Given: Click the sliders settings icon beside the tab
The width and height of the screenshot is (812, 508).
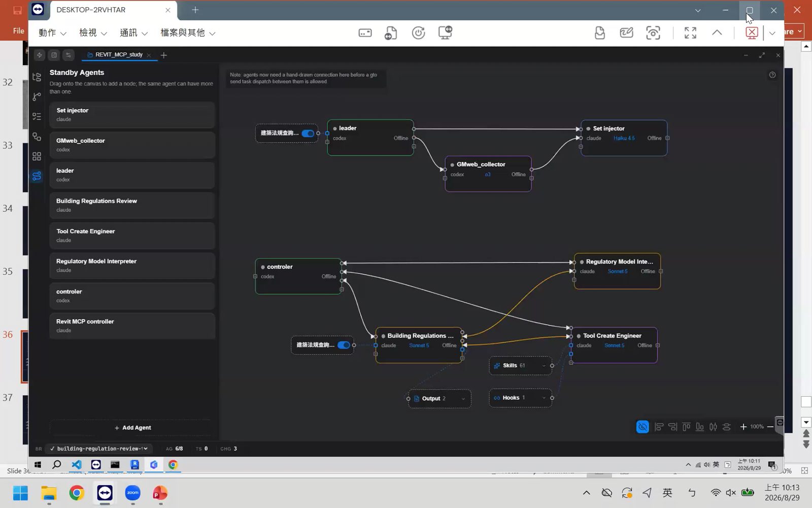Looking at the screenshot, I should click(x=69, y=55).
